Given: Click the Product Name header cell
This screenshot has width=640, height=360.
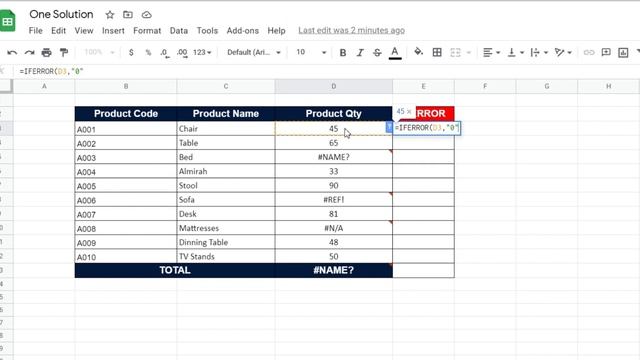Looking at the screenshot, I should 226,113.
